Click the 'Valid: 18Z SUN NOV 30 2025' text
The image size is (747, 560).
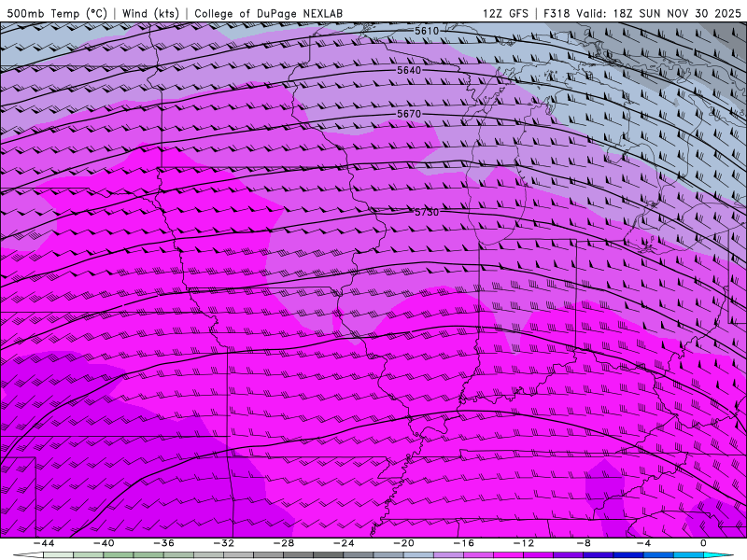pyautogui.click(x=659, y=13)
